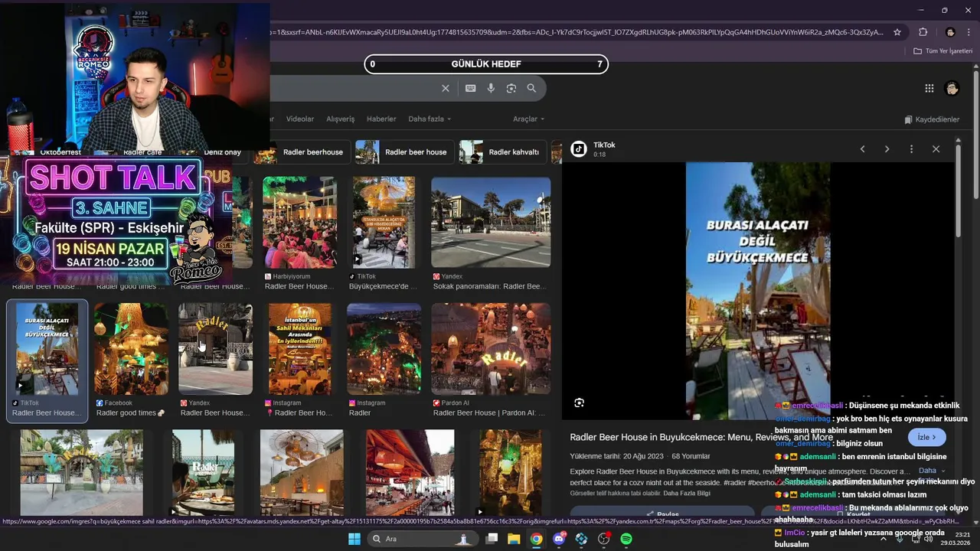Bookmark this page with the star
The width and height of the screenshot is (980, 551).
point(898,32)
